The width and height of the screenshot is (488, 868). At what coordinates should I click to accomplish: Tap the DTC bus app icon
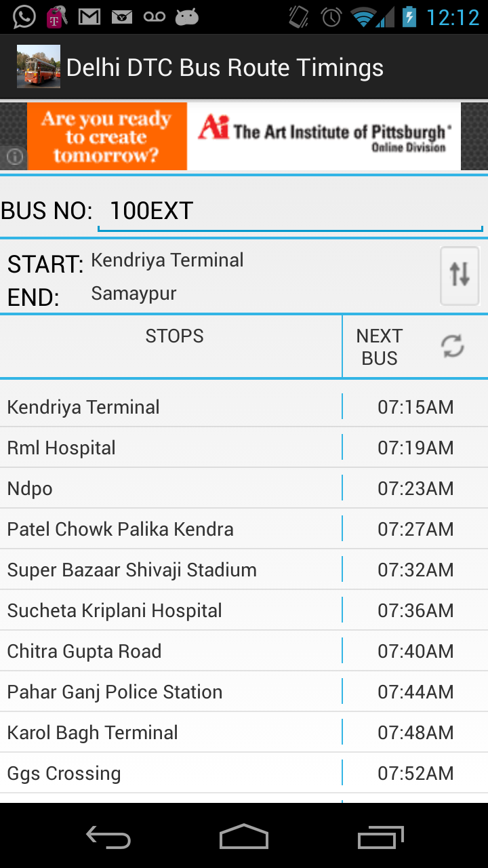[x=38, y=66]
